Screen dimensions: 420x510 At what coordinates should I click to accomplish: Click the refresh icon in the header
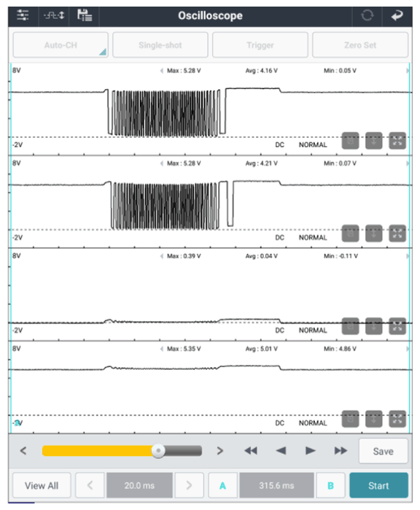[367, 15]
